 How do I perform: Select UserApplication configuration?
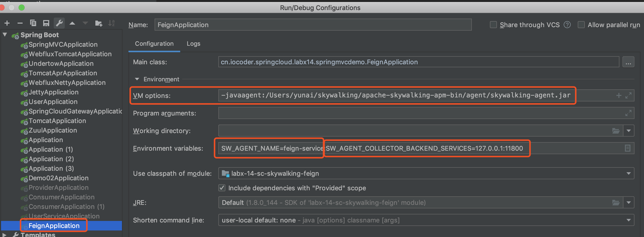(53, 102)
